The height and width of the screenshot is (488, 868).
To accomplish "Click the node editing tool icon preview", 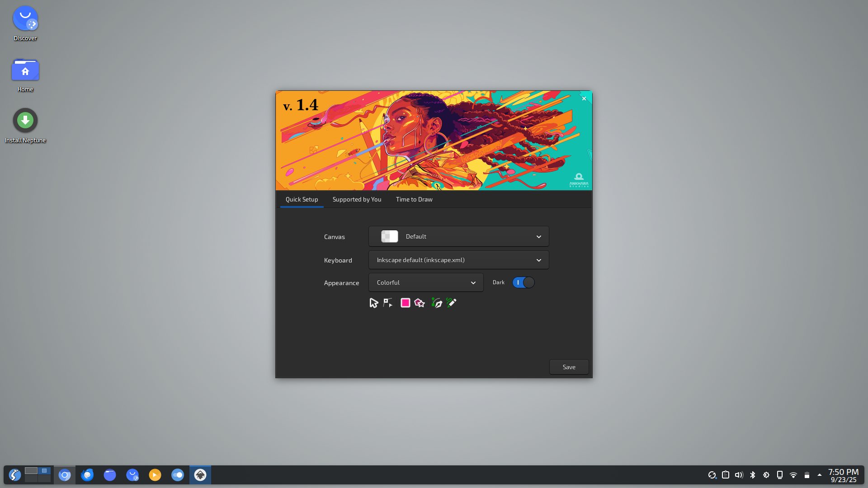I will click(x=388, y=303).
